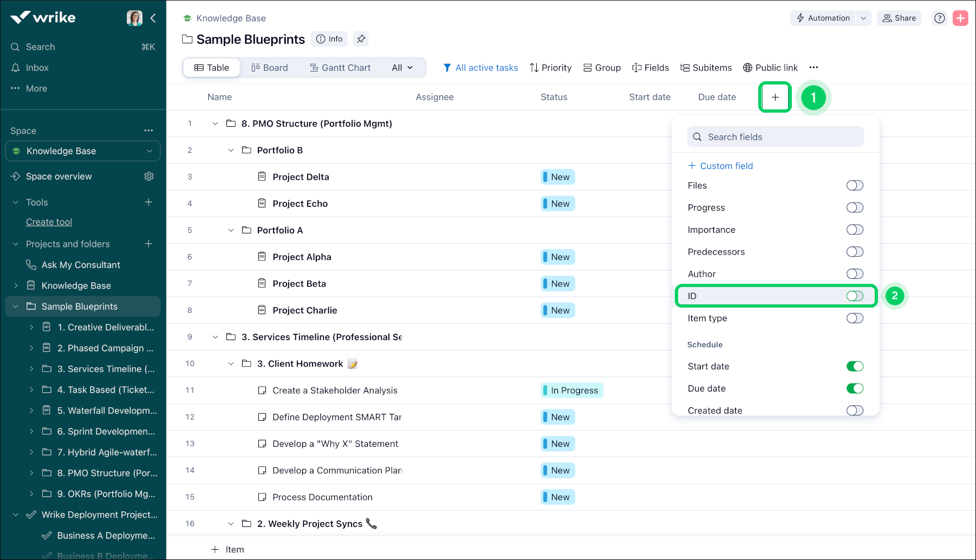Screen dimensions: 976x560
Task: Disable the Start date toggle
Action: pyautogui.click(x=854, y=366)
